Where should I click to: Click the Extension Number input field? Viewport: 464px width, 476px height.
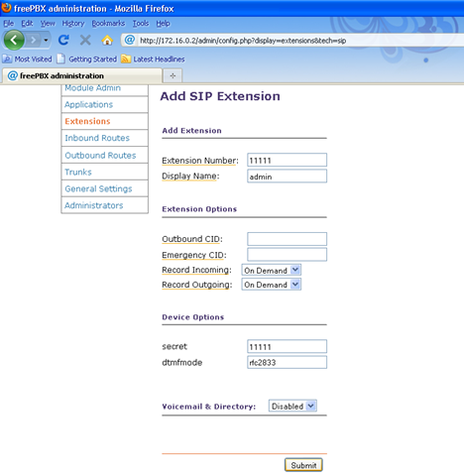point(287,160)
